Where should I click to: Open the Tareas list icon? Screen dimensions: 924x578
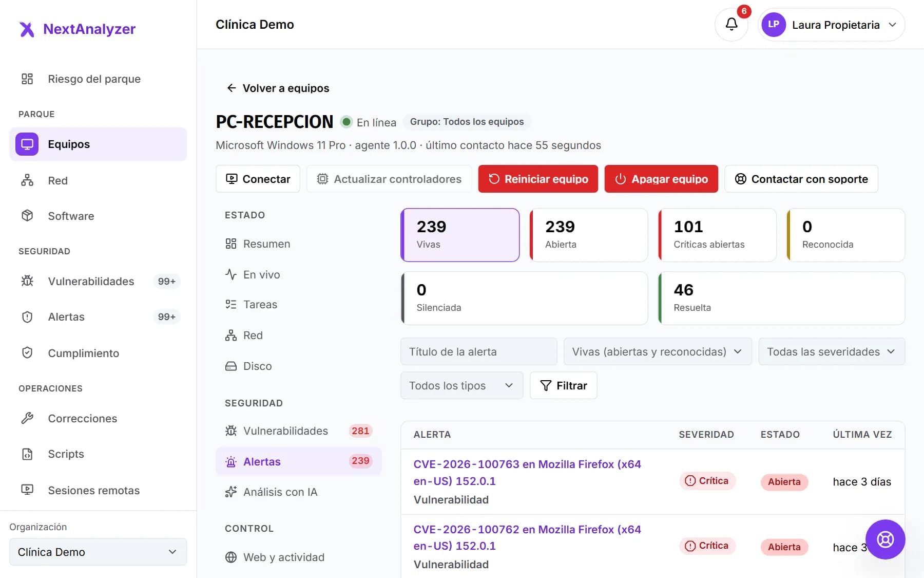pos(231,304)
